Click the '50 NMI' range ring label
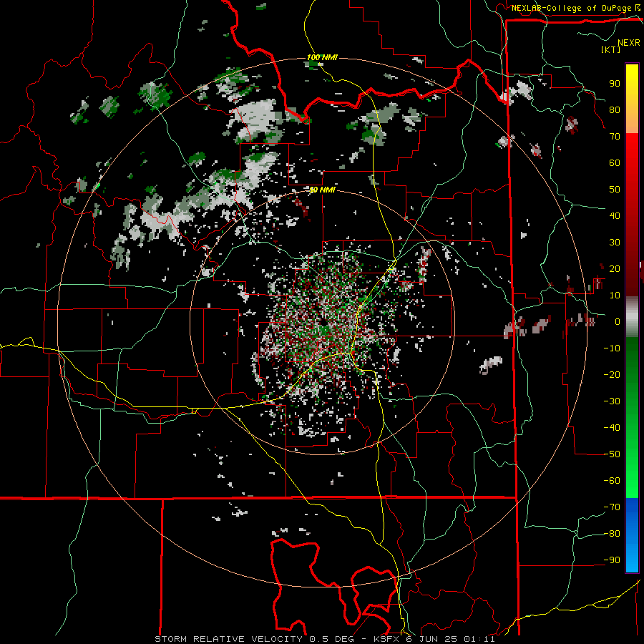The width and height of the screenshot is (644, 644). (322, 190)
